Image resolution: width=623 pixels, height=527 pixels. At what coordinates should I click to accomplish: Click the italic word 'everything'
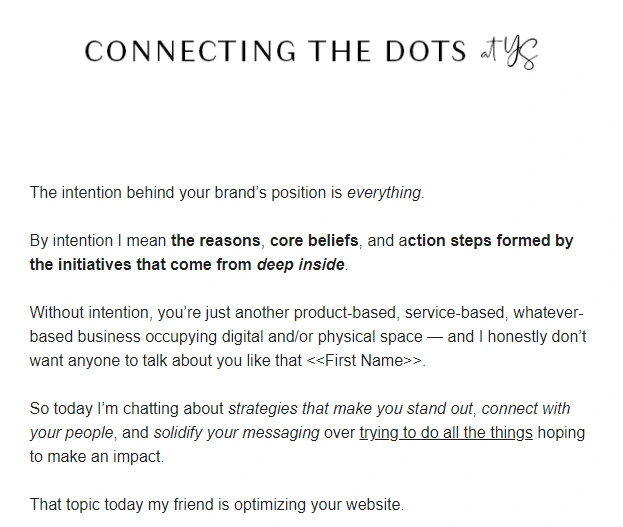[x=384, y=193]
